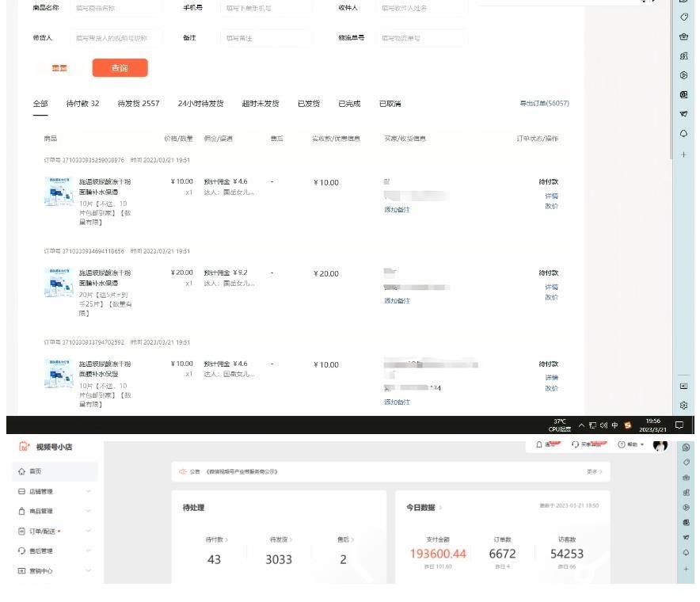Expand 店铺管理 menu chevron

(89, 491)
